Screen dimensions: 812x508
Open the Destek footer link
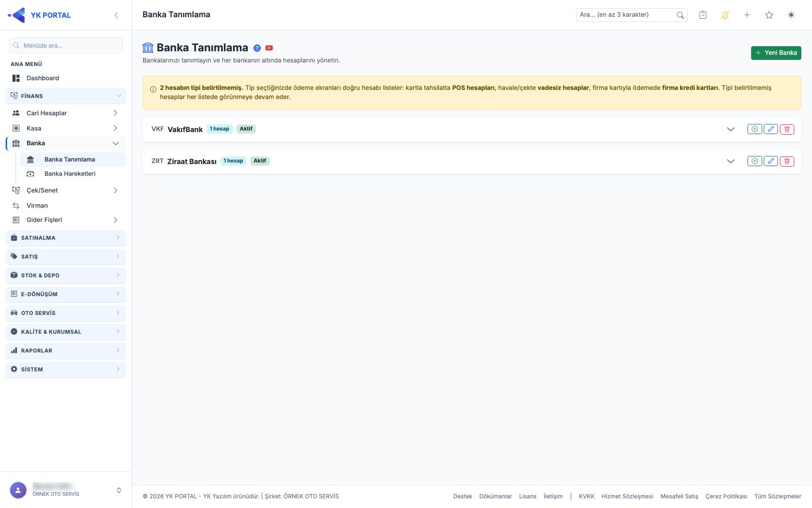coord(462,496)
